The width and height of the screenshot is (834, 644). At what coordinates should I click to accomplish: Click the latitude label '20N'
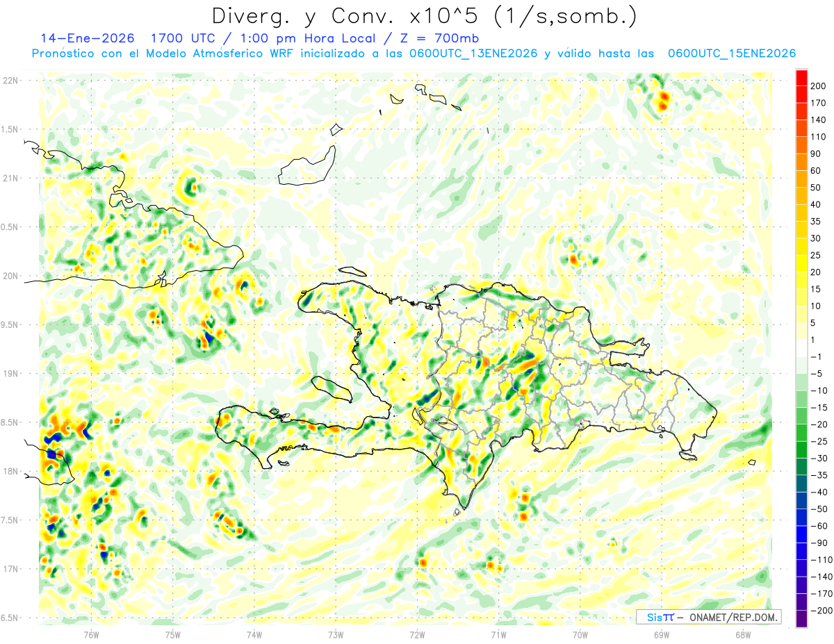(x=10, y=276)
